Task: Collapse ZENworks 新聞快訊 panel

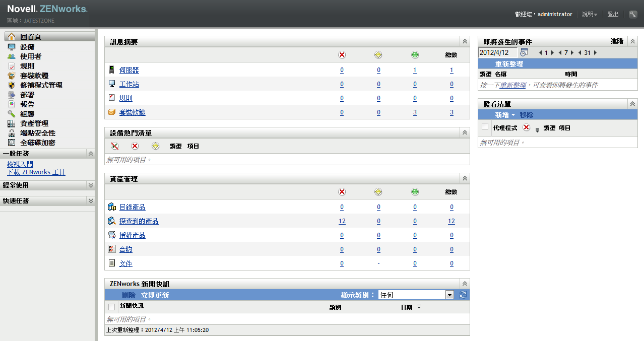Action: pos(465,284)
